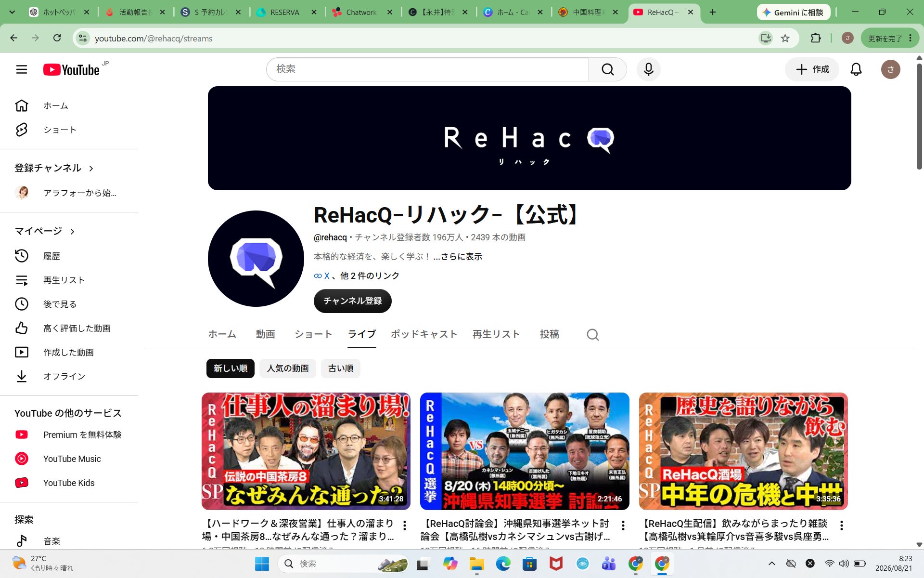Open the notifications bell
The height and width of the screenshot is (578, 924).
click(x=856, y=69)
